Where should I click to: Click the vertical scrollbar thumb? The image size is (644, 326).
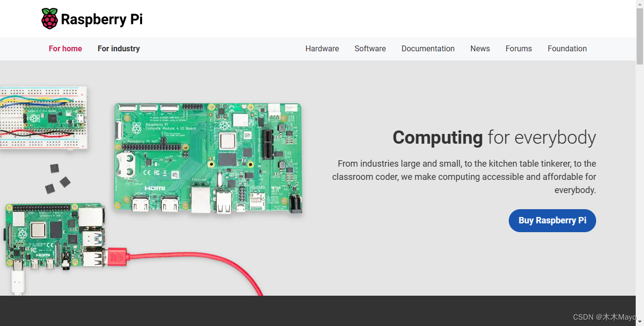click(640, 37)
